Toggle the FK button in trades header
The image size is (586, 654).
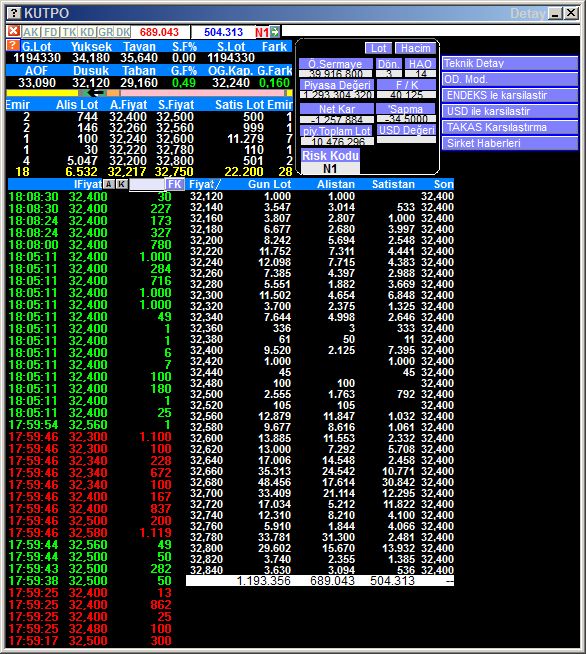174,184
